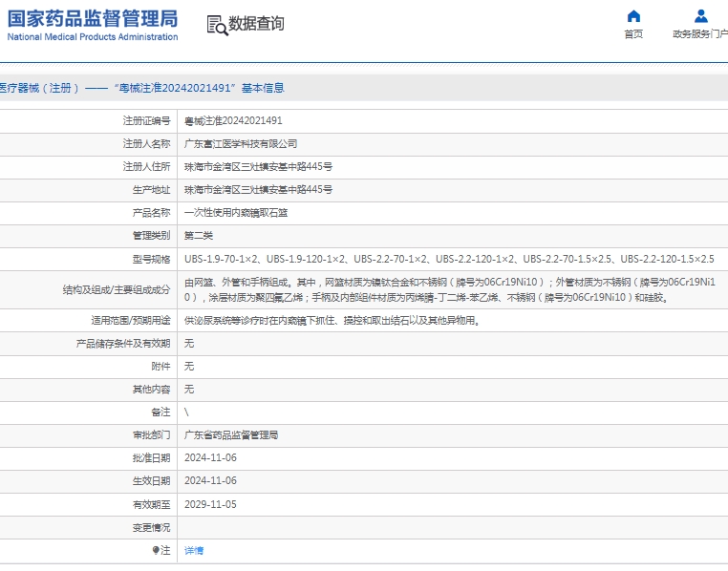Click the 审批部门 row label
The width and height of the screenshot is (728, 571).
click(x=151, y=435)
